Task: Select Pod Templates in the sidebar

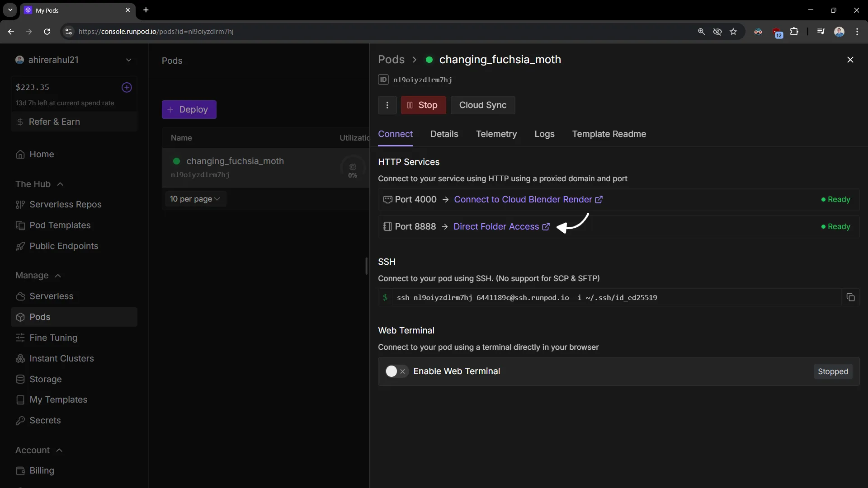Action: (59, 225)
